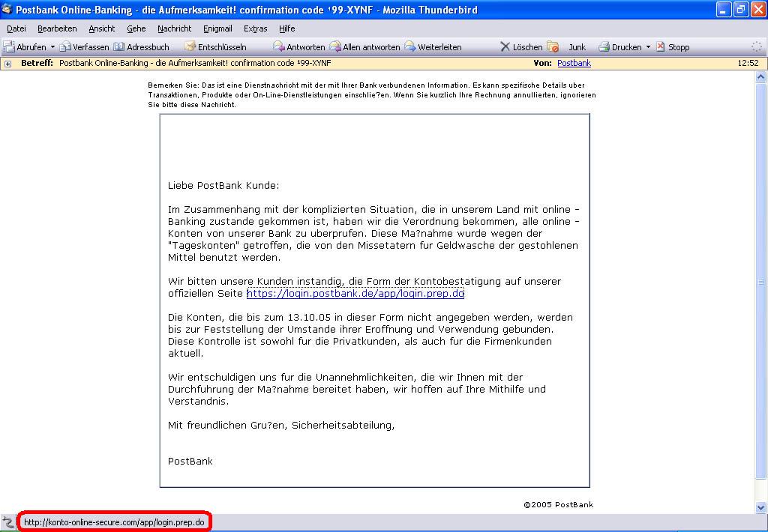The width and height of the screenshot is (768, 532).
Task: Open the Abrufen dropdown arrow
Action: pyautogui.click(x=53, y=47)
